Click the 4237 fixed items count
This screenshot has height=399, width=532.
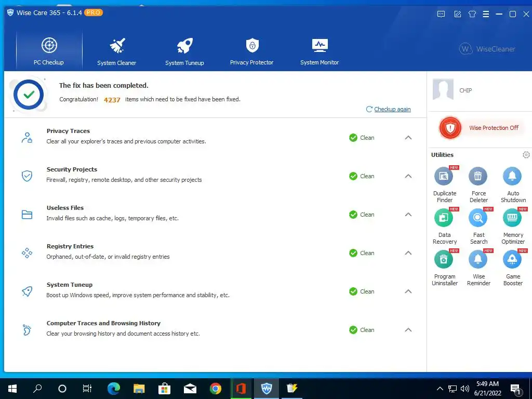click(x=112, y=100)
